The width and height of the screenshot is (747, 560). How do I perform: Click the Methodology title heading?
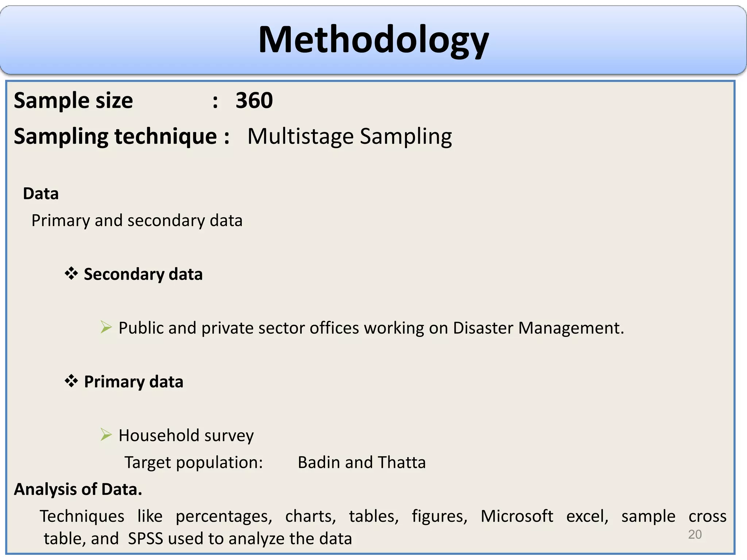click(373, 39)
